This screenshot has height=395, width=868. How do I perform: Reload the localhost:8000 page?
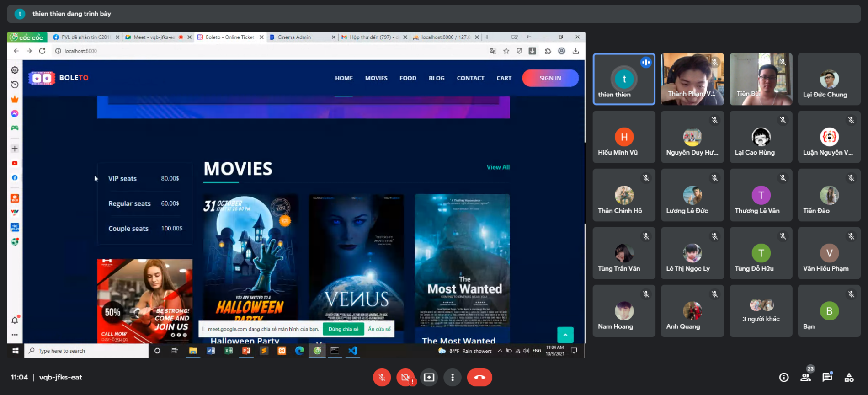pos(42,51)
